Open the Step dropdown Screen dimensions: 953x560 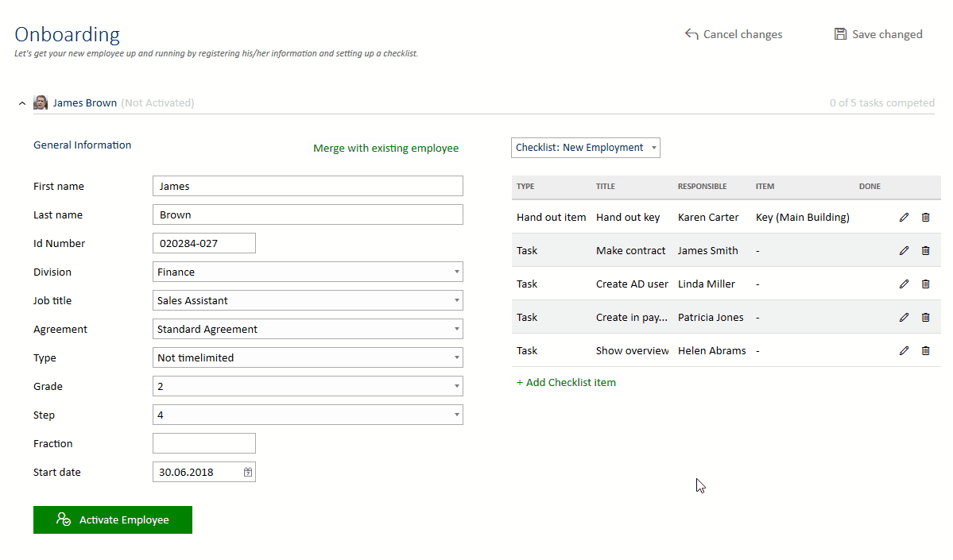(308, 414)
